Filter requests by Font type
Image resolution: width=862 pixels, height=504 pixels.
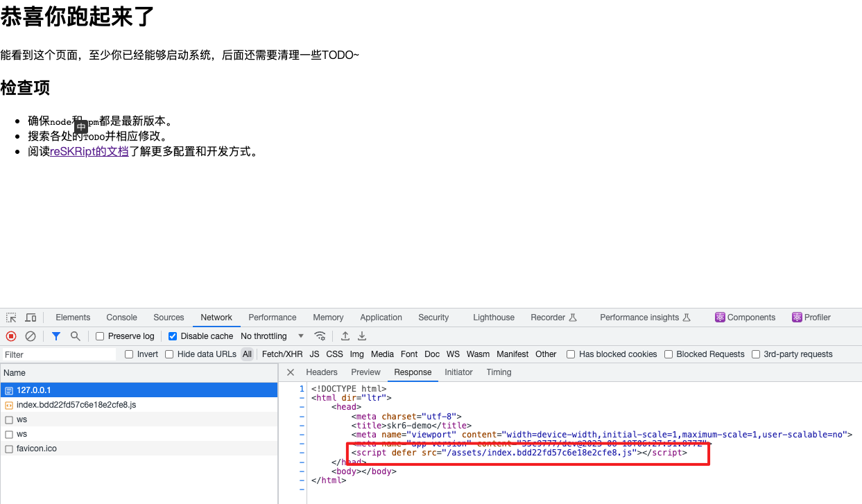tap(409, 354)
